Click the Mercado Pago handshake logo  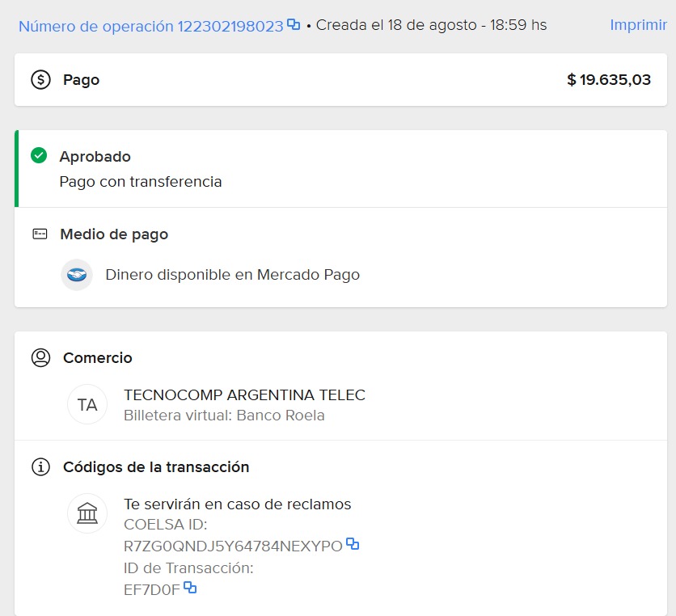tap(77, 275)
